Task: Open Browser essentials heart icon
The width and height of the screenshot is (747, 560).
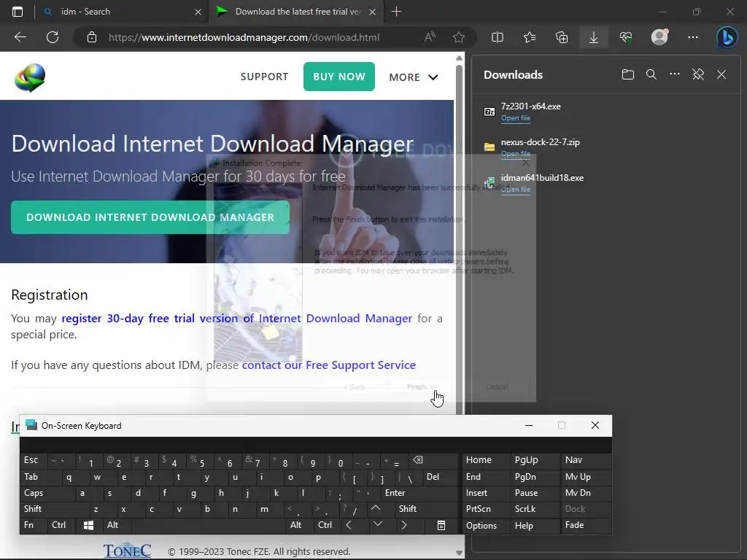Action: 626,37
